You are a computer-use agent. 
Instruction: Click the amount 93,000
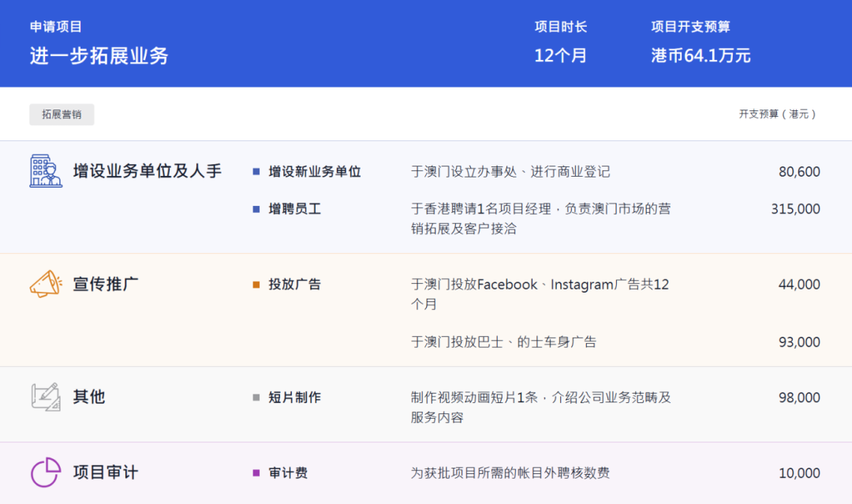click(x=799, y=342)
